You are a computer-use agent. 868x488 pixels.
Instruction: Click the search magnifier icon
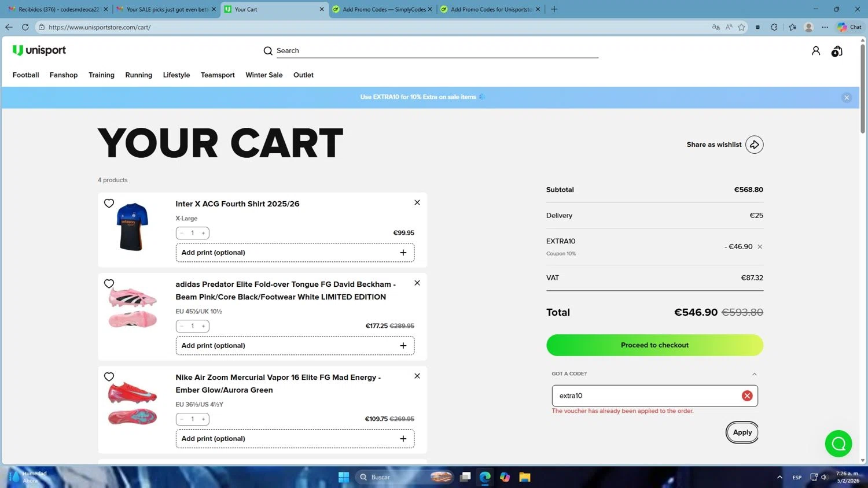[x=268, y=51]
